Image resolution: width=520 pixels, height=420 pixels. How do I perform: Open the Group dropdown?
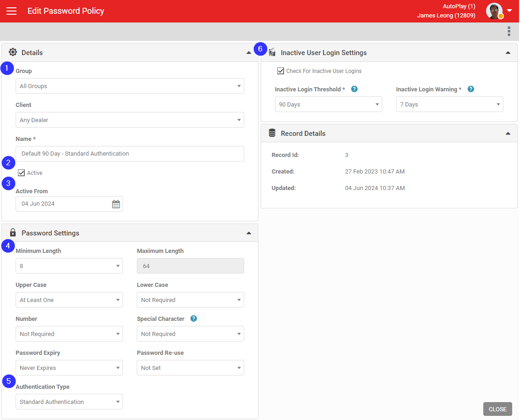pyautogui.click(x=130, y=86)
